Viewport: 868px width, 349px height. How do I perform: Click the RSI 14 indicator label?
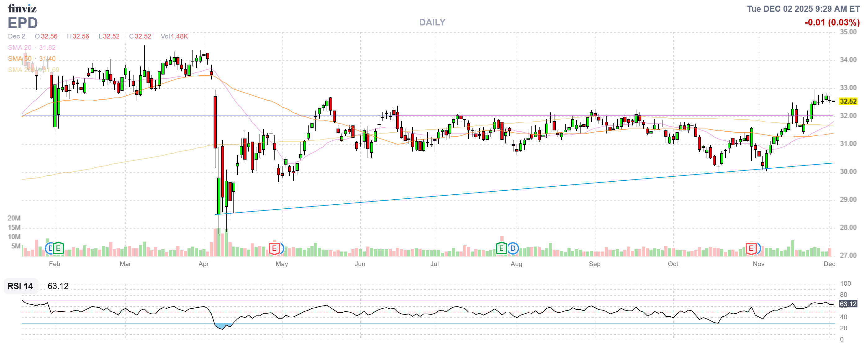point(20,286)
